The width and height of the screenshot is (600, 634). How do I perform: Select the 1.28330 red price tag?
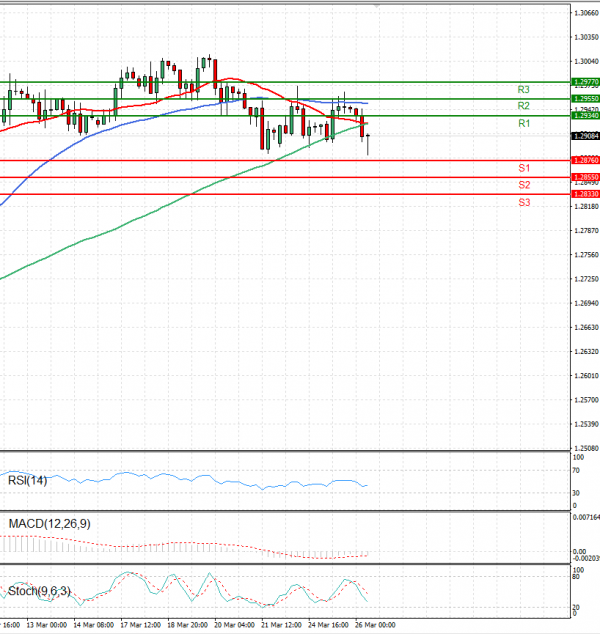(x=586, y=194)
